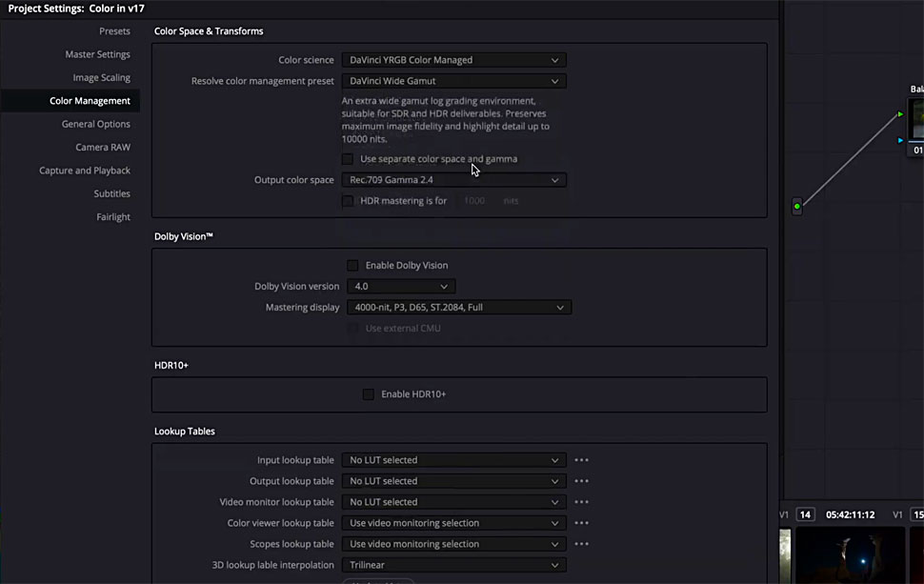Click Input lookup table more options dots
Image resolution: width=924 pixels, height=584 pixels.
click(x=582, y=460)
